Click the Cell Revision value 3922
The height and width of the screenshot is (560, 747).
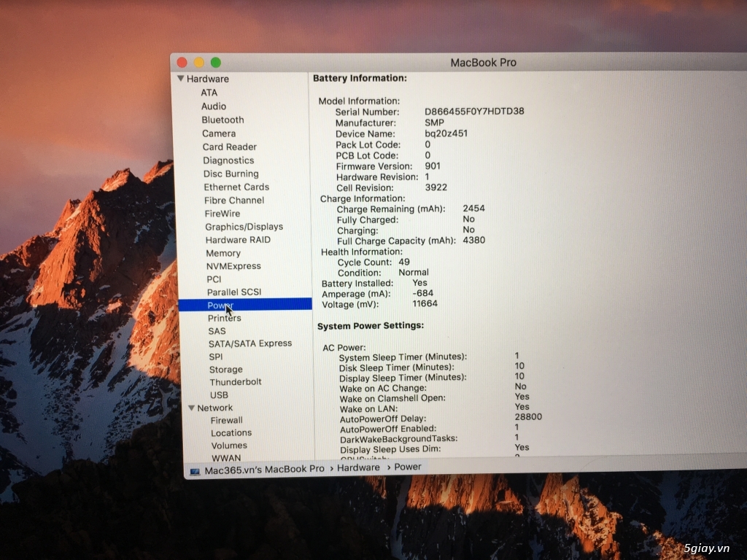[x=436, y=187]
